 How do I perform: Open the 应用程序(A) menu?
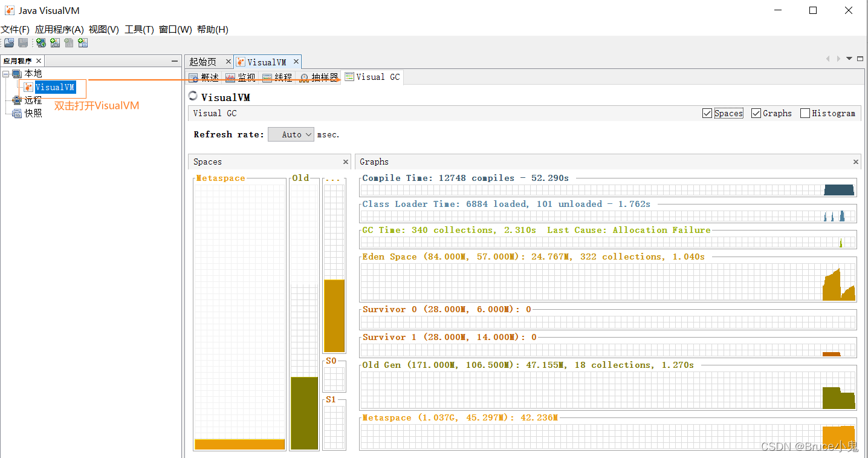[59, 30]
